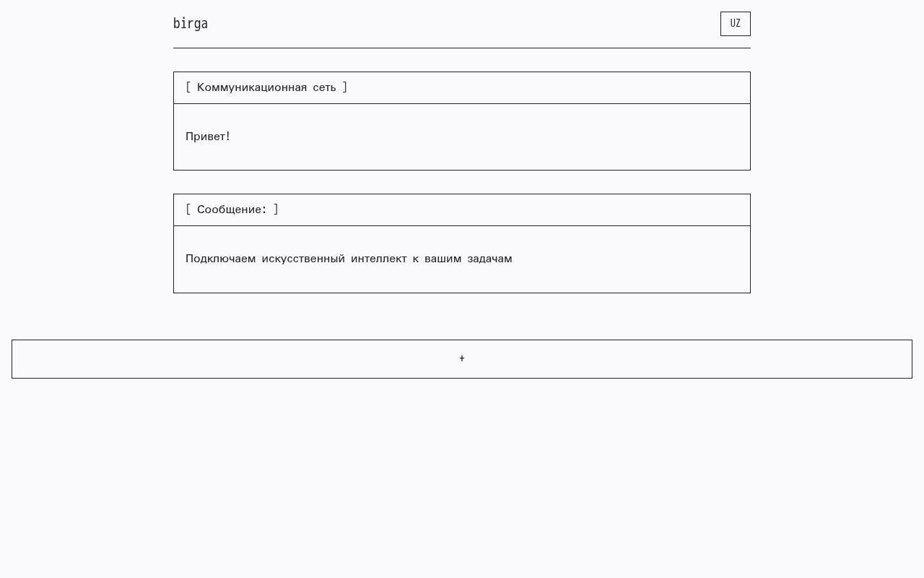Click the word интеллект in the message
Image resolution: width=924 pixels, height=578 pixels.
tap(379, 259)
